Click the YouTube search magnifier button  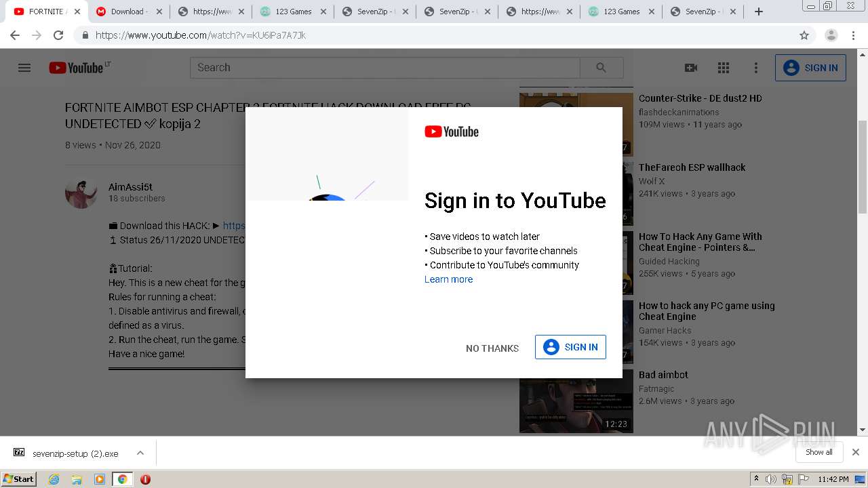point(601,68)
